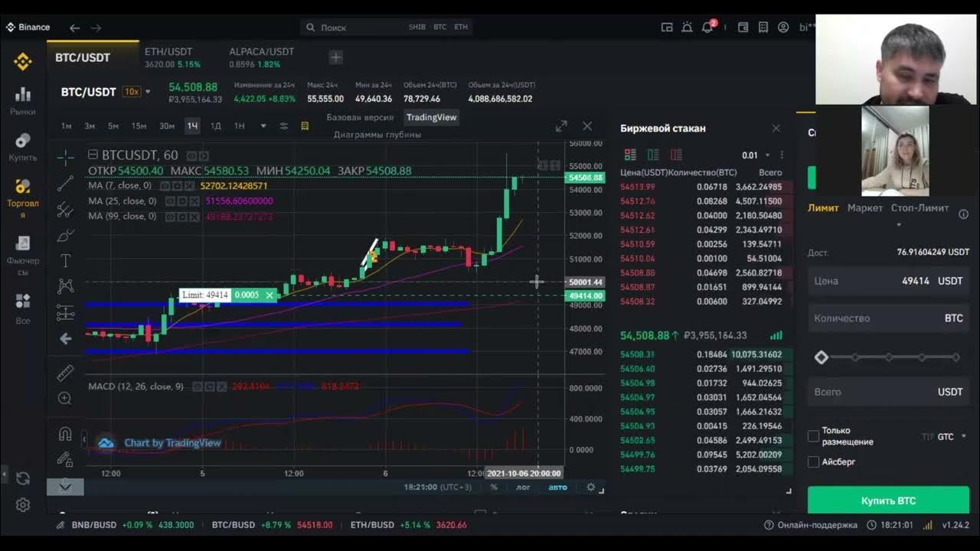Screen dimensions: 980x551
Task: Expand the Стоп-Лимит order type dropdown
Action: coord(899,225)
